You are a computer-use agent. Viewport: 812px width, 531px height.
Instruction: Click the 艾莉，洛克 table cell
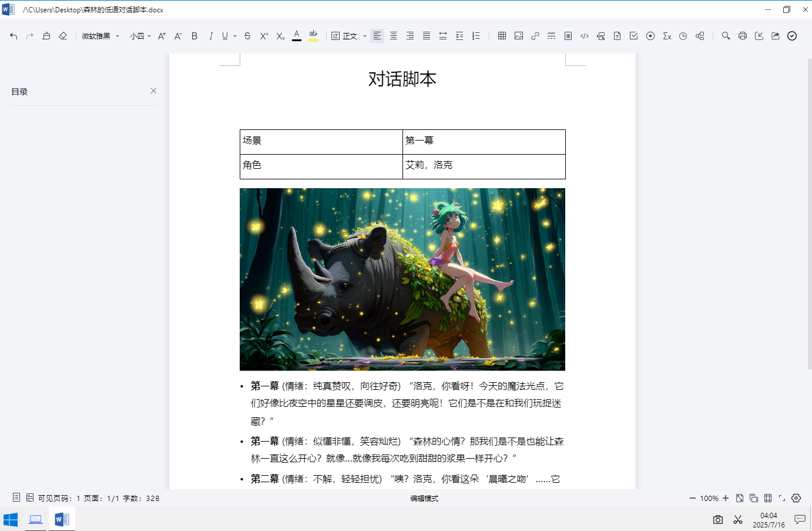click(484, 166)
